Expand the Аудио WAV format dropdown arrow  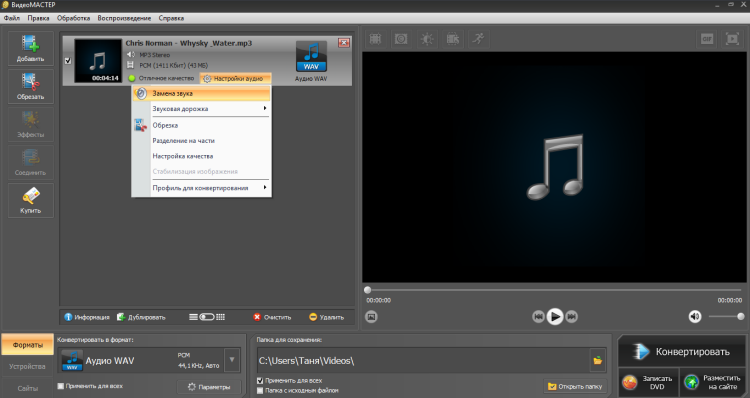(232, 360)
